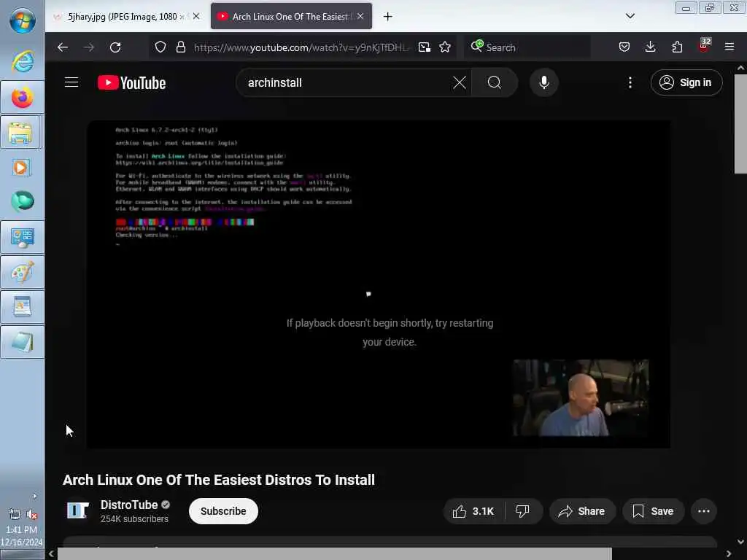Open Paint from taskbar
Screen dimensions: 747x560
[23, 273]
